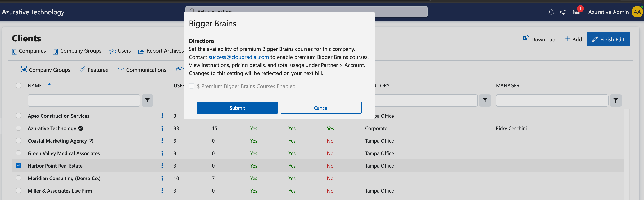Select the Coastal Marketing Agency checkbox
This screenshot has height=200, width=644.
point(19,141)
